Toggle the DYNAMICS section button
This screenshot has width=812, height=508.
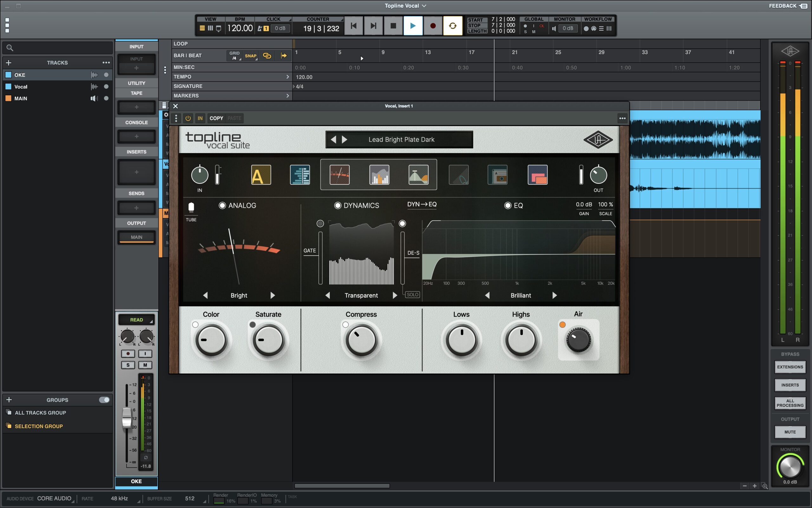coord(337,205)
